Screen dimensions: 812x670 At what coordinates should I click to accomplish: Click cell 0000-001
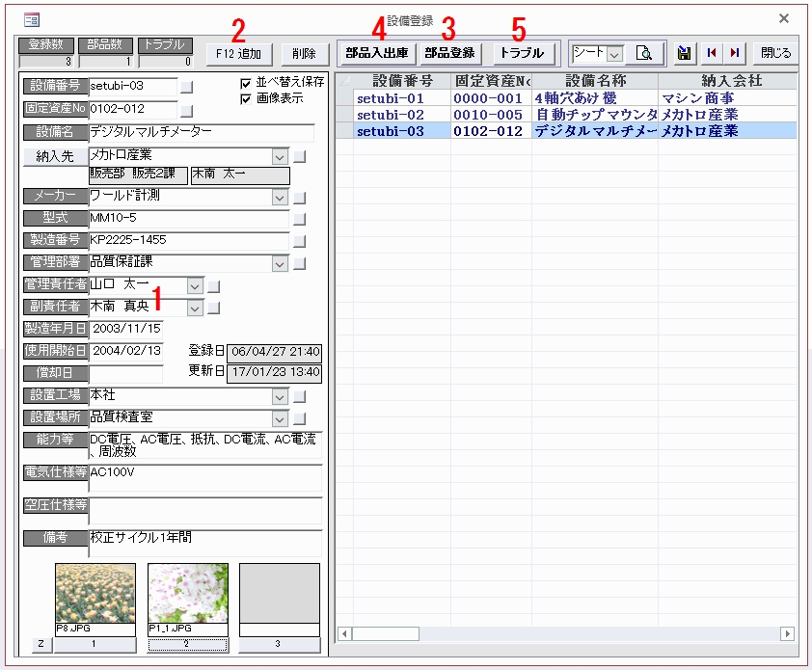(x=492, y=98)
